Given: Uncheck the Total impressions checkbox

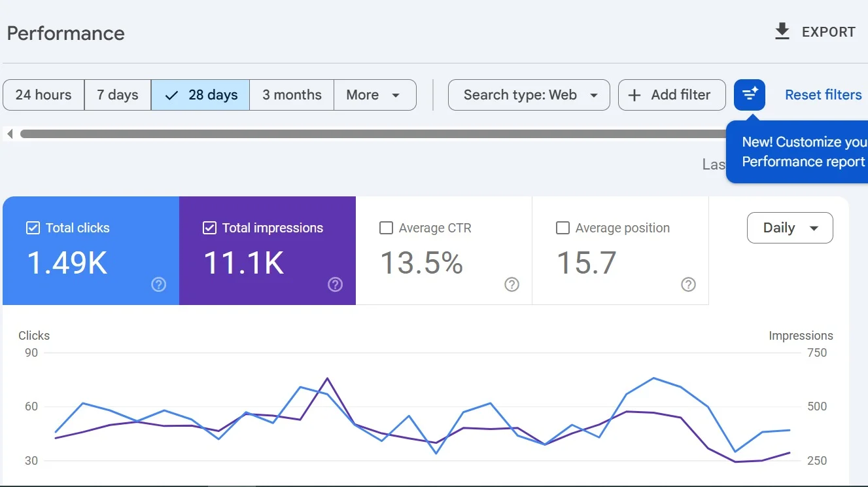Looking at the screenshot, I should click(x=209, y=228).
